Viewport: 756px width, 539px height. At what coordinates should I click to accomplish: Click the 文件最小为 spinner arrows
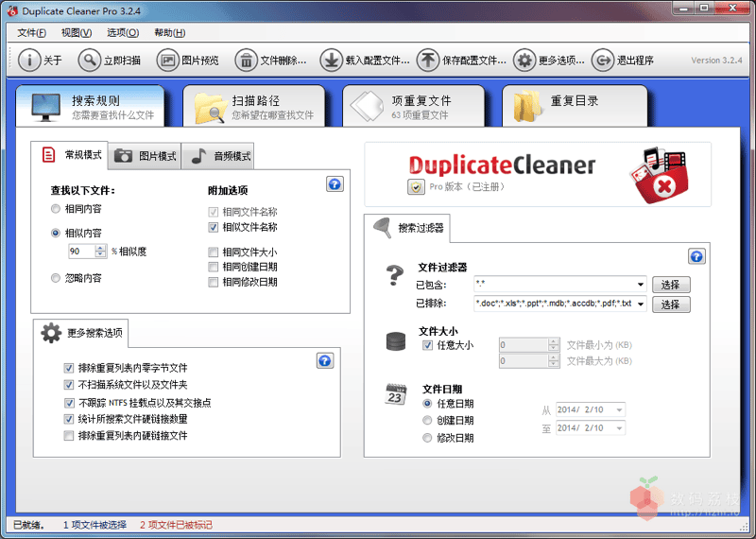point(554,344)
